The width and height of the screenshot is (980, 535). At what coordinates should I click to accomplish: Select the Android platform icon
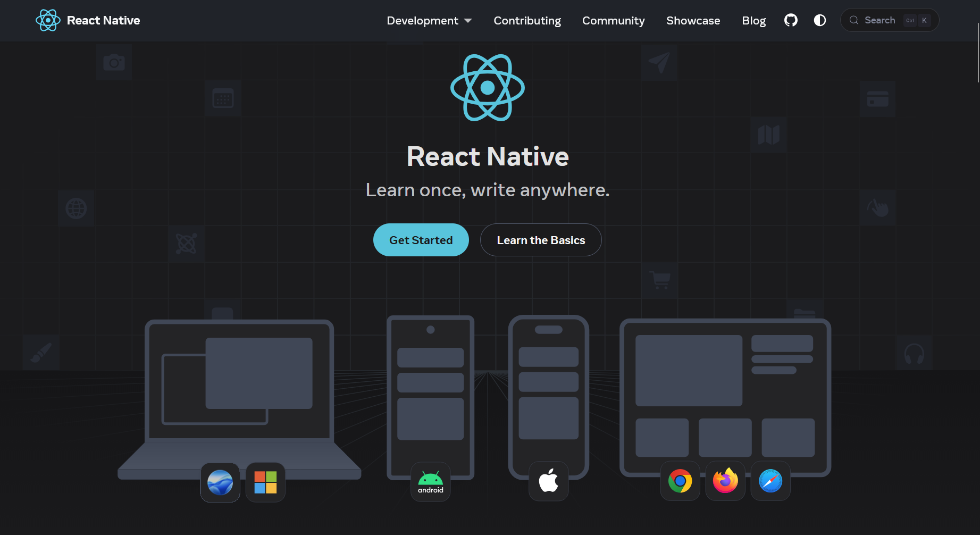430,481
